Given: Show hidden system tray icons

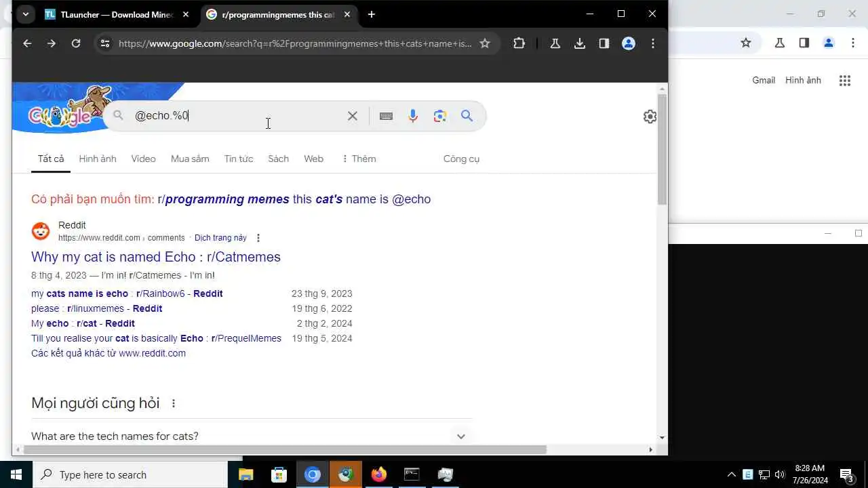Looking at the screenshot, I should 731,474.
